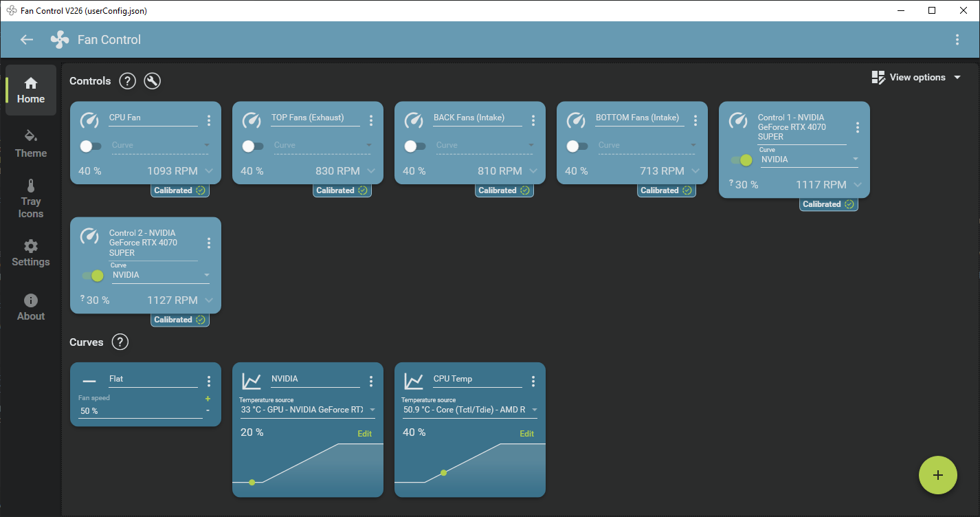The height and width of the screenshot is (517, 980).
Task: Expand TOP Fans chevron by 830 RPM
Action: (371, 171)
